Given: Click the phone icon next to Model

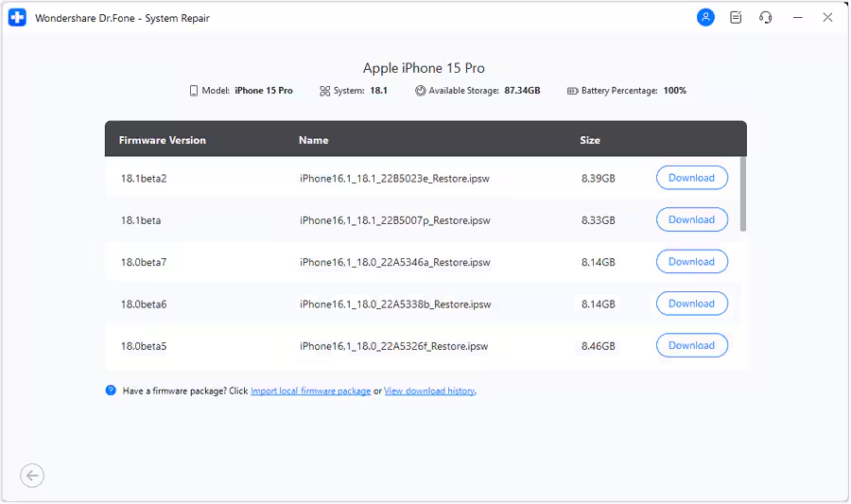Looking at the screenshot, I should coord(194,91).
